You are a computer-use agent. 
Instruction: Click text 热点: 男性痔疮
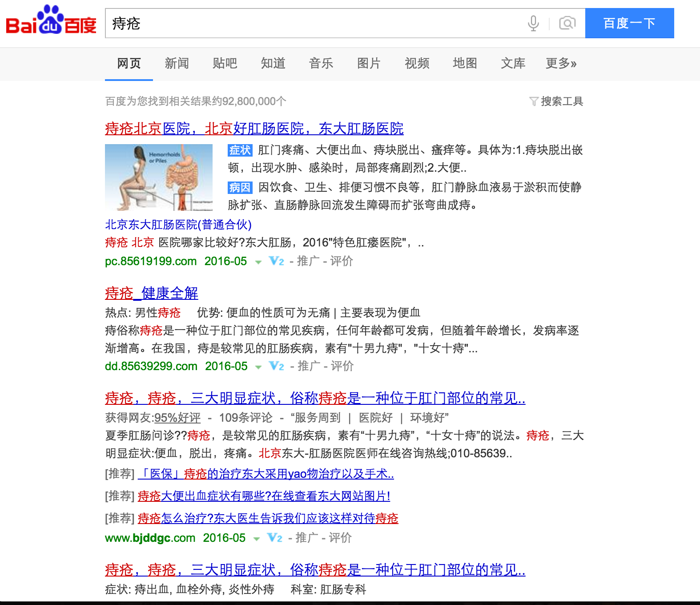tap(143, 313)
